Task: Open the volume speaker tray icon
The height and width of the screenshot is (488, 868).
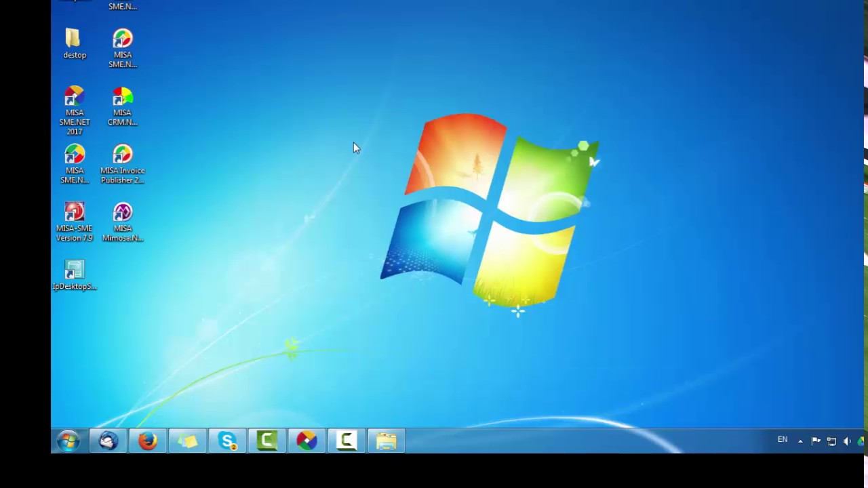Action: click(x=847, y=441)
